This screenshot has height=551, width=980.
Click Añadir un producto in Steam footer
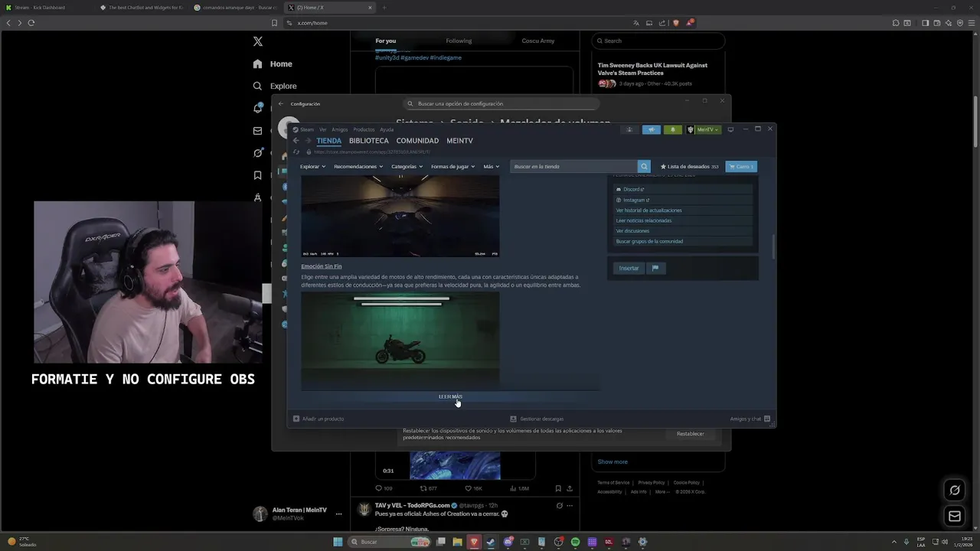pos(318,419)
